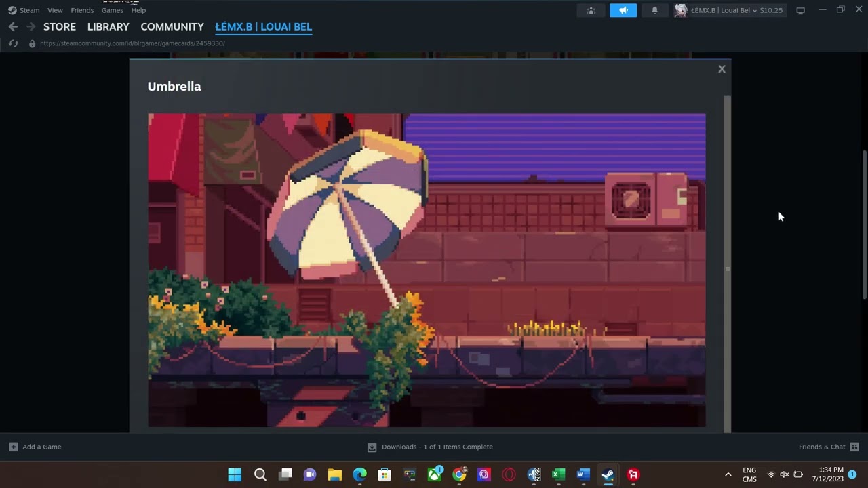Open Friends & Chat

[x=829, y=447]
